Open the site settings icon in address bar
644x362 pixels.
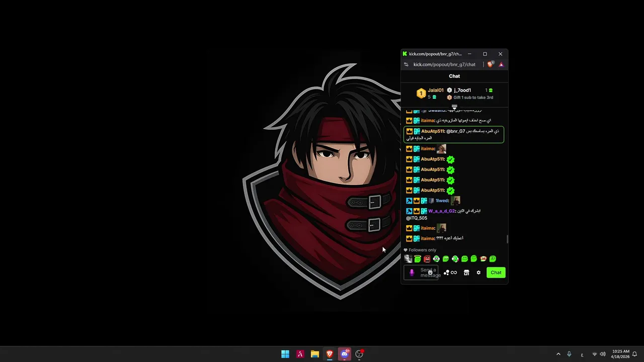coord(406,64)
